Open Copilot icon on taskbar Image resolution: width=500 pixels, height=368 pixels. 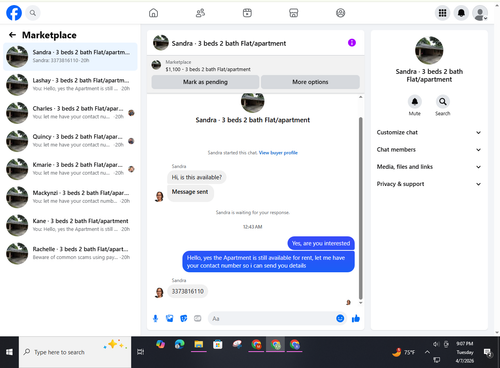tap(161, 344)
